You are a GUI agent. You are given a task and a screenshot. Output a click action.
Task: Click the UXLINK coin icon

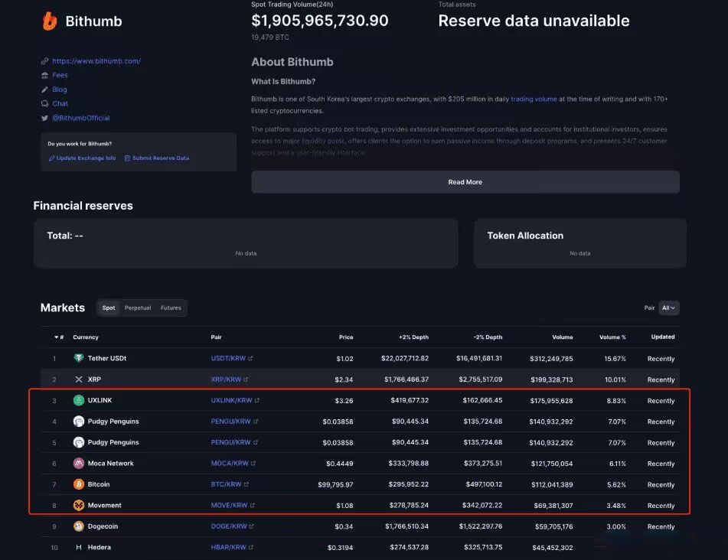[x=78, y=400]
